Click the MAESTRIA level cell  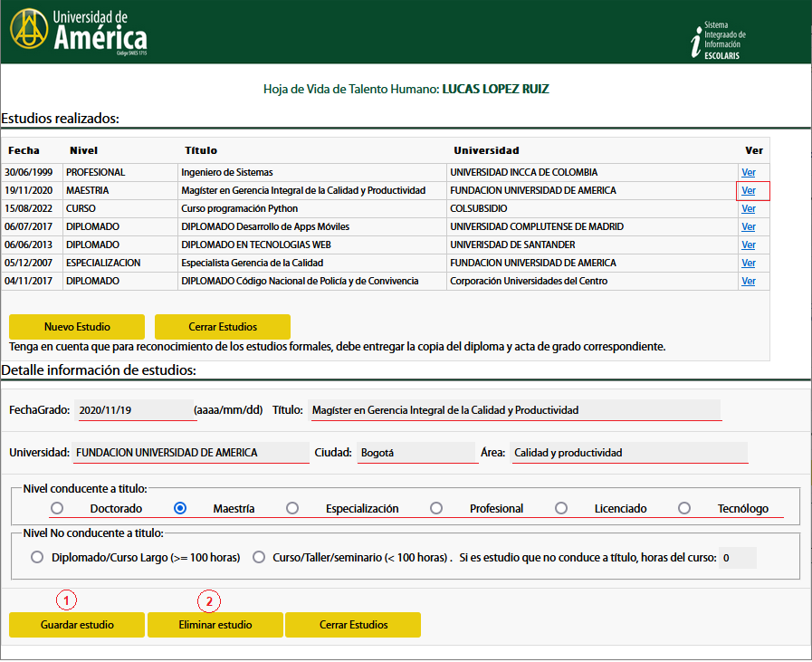click(120, 190)
